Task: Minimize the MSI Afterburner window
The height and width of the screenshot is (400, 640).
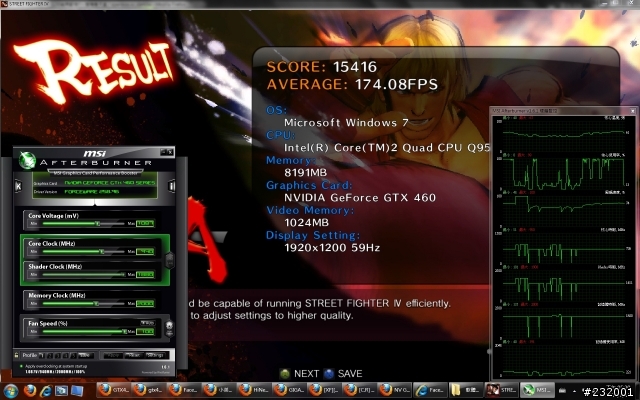Action: pos(163,152)
